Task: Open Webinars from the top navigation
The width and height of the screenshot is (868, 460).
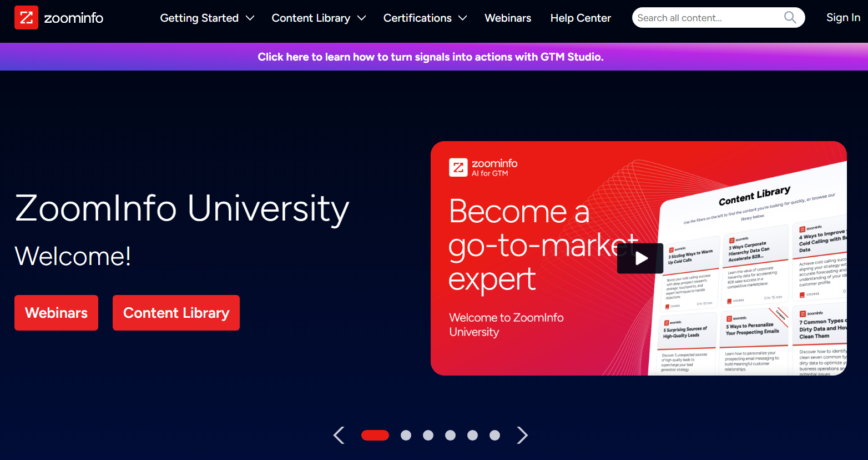Action: coord(508,18)
